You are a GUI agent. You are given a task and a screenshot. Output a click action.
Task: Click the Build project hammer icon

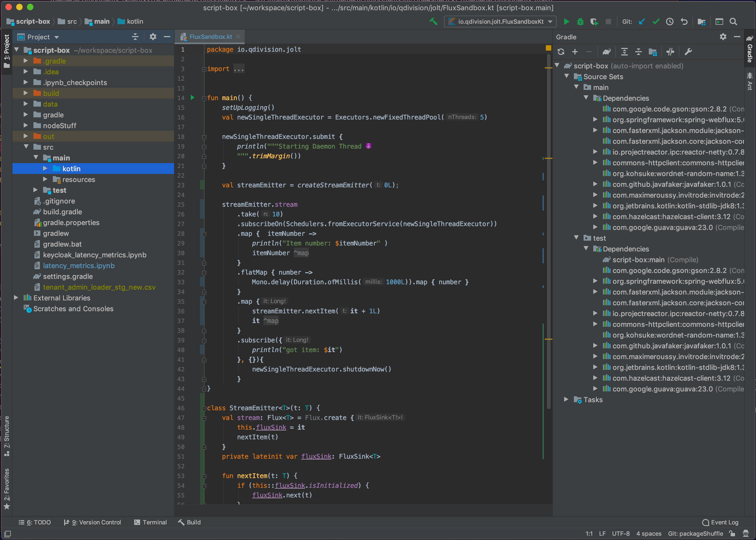433,22
